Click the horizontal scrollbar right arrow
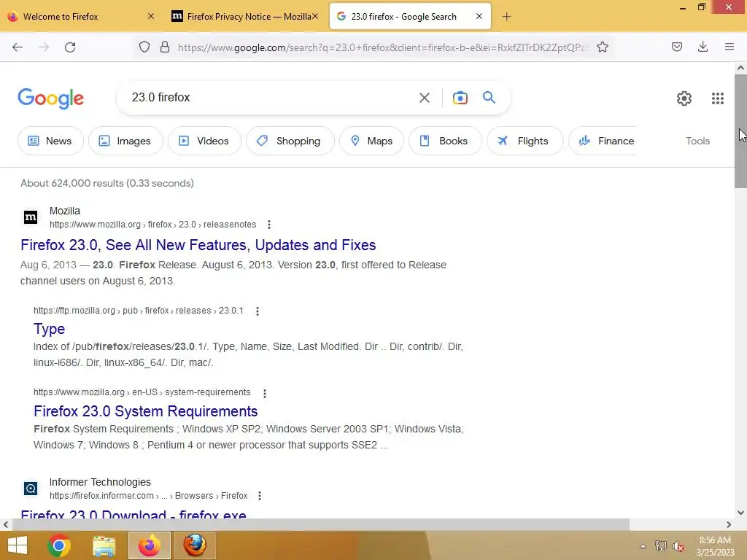The image size is (747, 560). [x=729, y=524]
